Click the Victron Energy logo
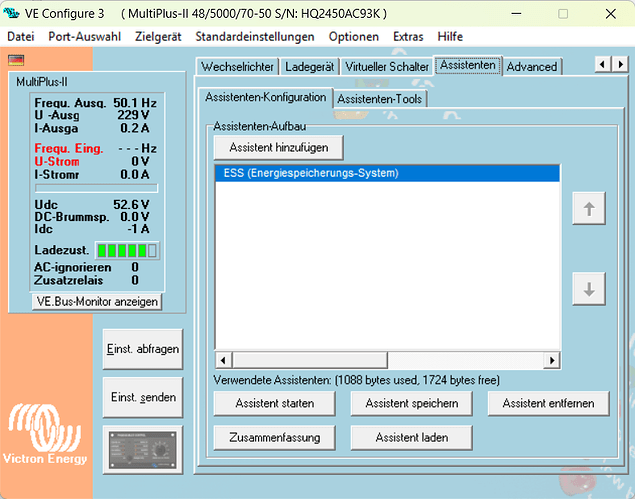635x499 pixels. pos(45,434)
